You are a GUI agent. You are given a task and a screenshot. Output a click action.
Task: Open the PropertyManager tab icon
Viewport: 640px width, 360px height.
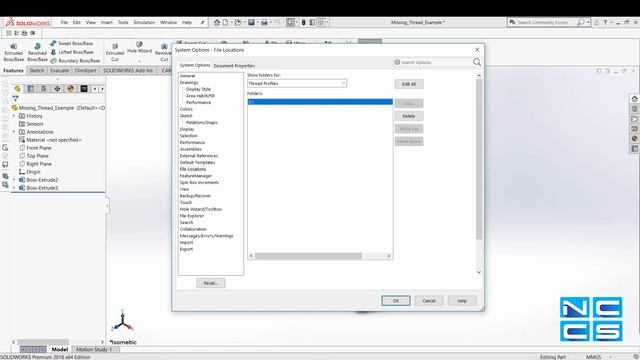[x=31, y=89]
